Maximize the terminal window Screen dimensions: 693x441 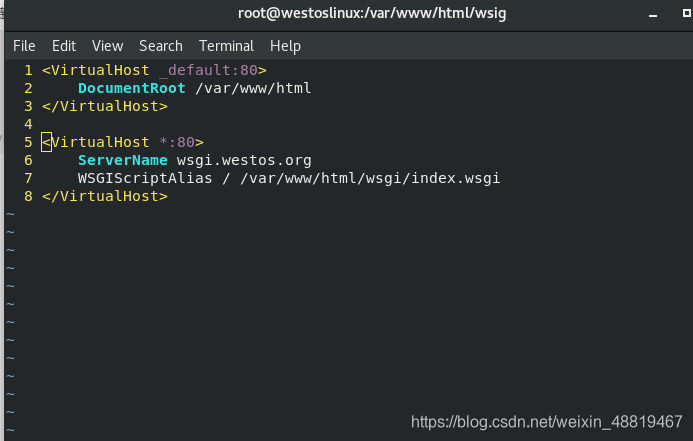tap(686, 13)
